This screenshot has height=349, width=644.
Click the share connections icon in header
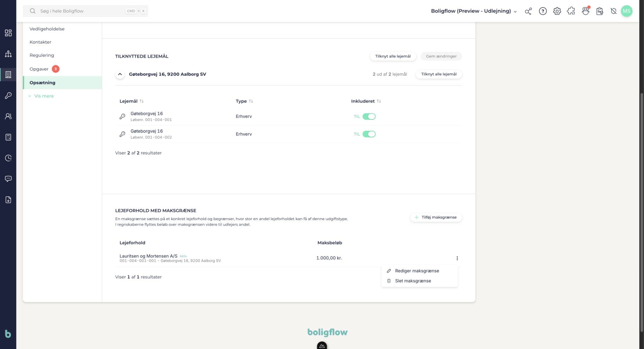(528, 11)
